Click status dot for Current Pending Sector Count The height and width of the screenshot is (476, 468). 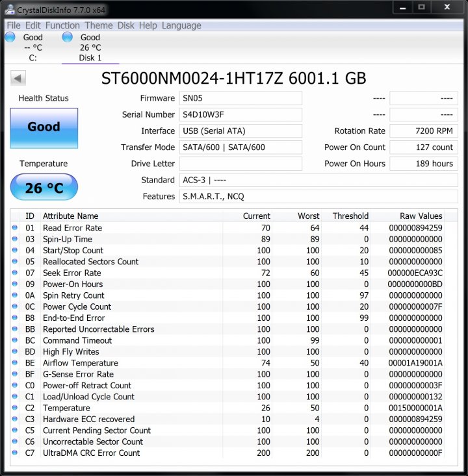(14, 429)
